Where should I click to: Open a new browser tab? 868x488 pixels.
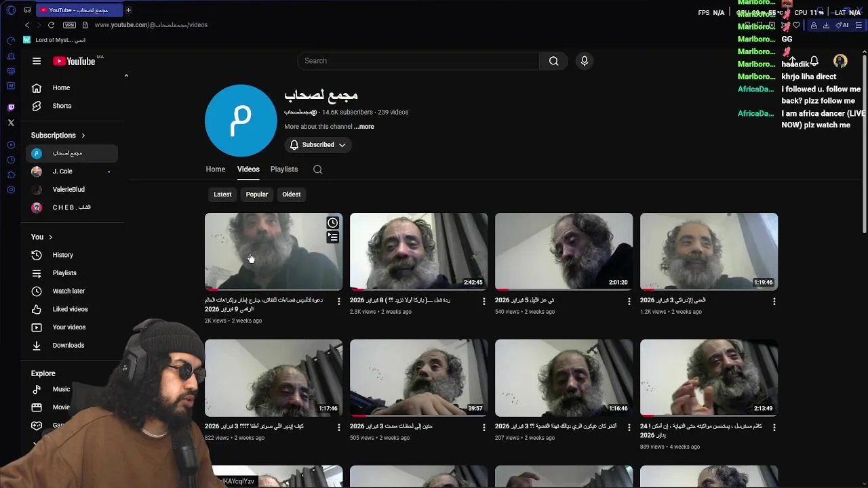point(128,10)
